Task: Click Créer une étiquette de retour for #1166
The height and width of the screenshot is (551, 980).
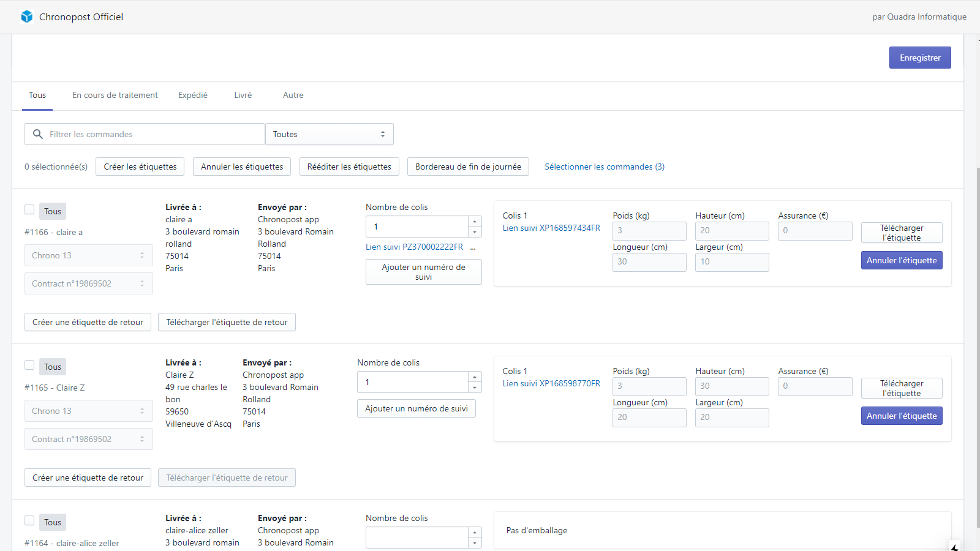Action: [88, 322]
